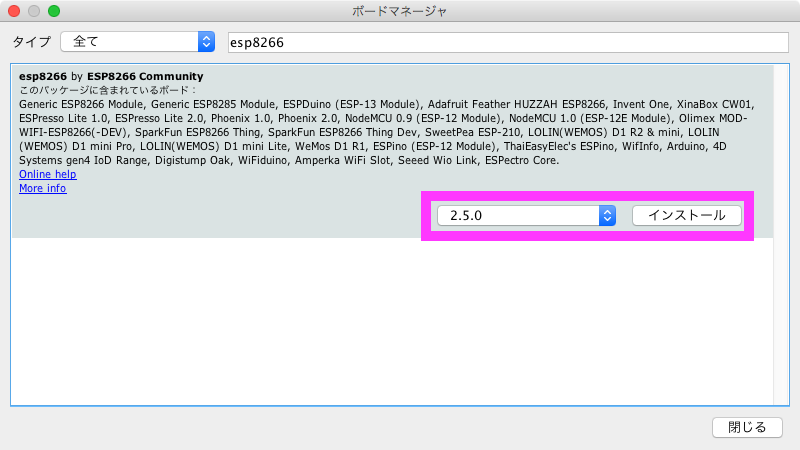Screen dimensions: 800x450
Task: Click the green zoom window button
Action: point(54,11)
